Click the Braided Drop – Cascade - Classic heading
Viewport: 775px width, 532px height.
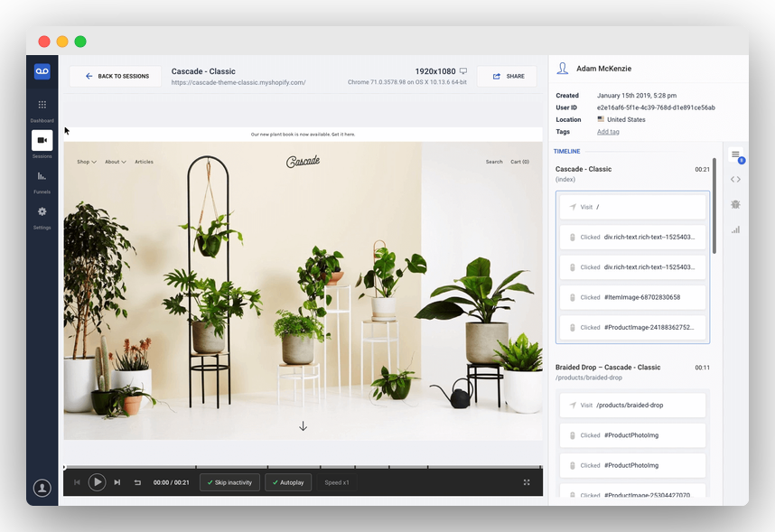[608, 368]
